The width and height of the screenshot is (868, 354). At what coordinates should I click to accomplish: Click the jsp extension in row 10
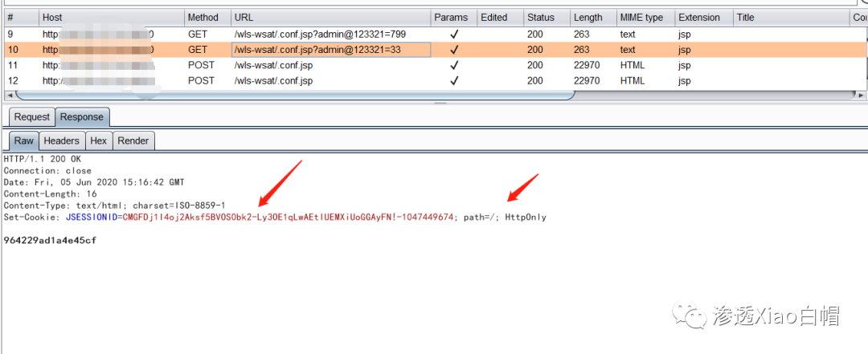tap(685, 50)
